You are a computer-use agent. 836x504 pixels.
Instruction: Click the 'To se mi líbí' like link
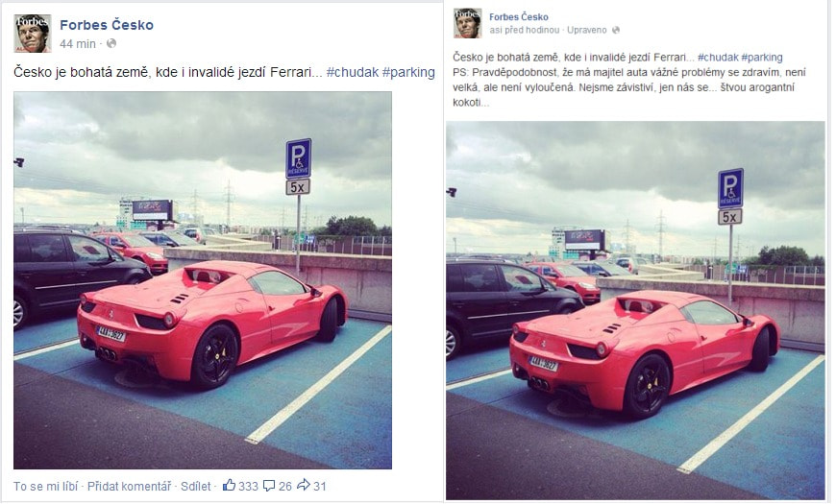click(46, 486)
